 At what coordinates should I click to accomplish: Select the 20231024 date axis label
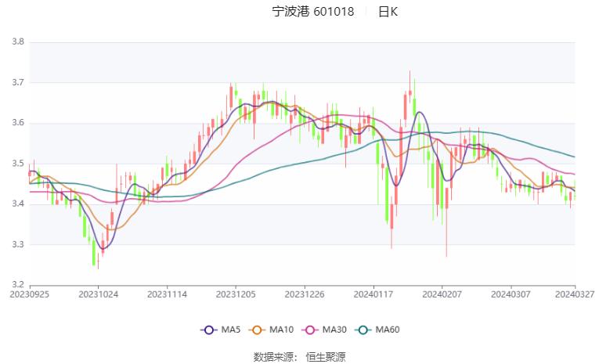coord(98,294)
